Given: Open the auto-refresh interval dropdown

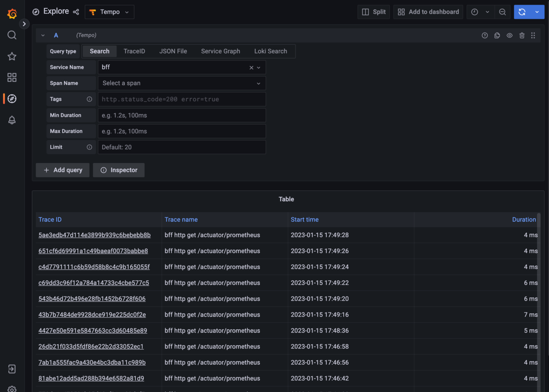Looking at the screenshot, I should tap(537, 12).
